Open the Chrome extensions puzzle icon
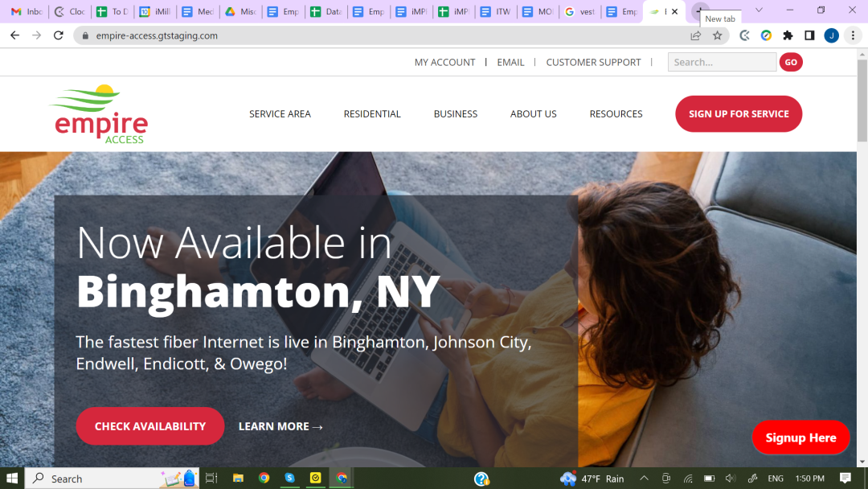 (788, 35)
